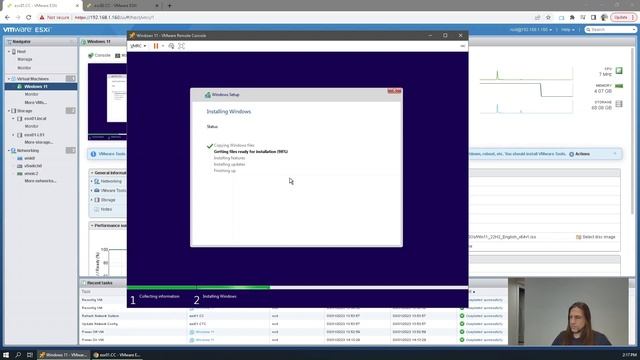Expand the second esxi01 datastore node

13,135
